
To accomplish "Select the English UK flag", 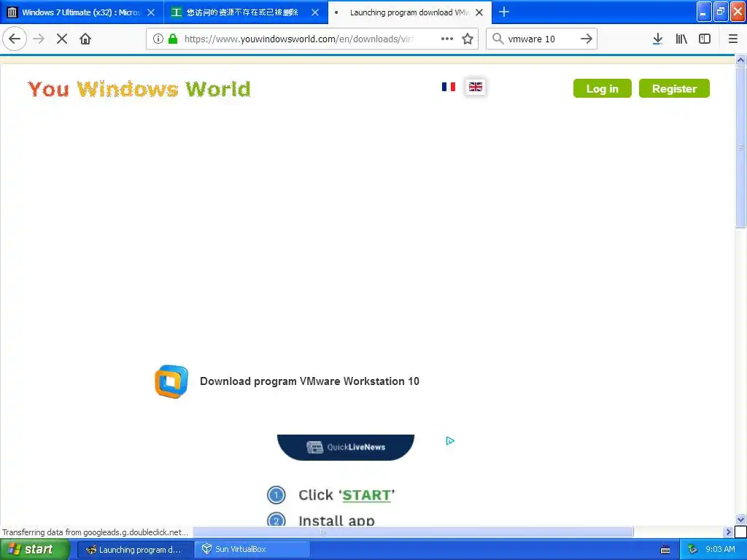I will (x=476, y=87).
